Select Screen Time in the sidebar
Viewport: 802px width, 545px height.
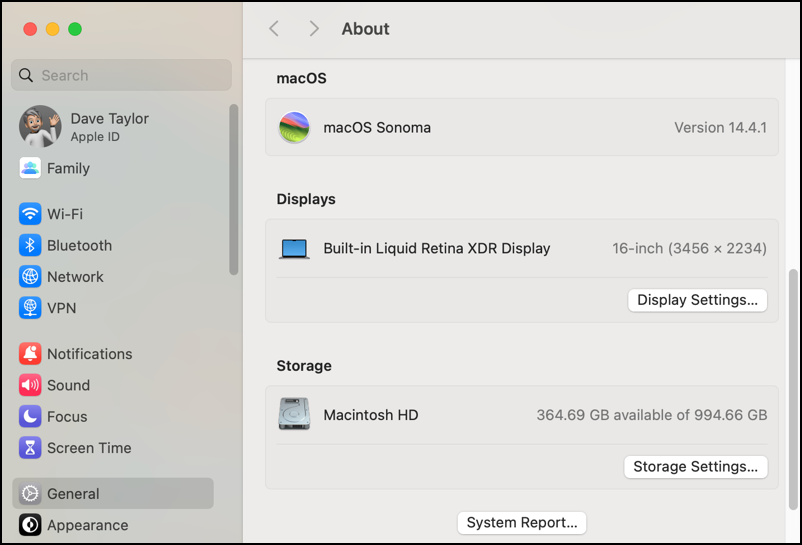pyautogui.click(x=113, y=448)
